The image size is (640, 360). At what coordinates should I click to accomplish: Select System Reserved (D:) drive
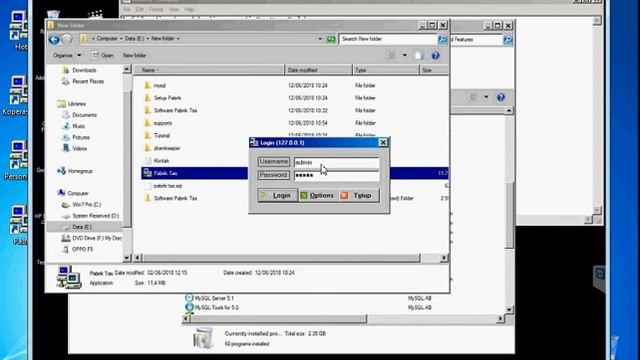96,216
